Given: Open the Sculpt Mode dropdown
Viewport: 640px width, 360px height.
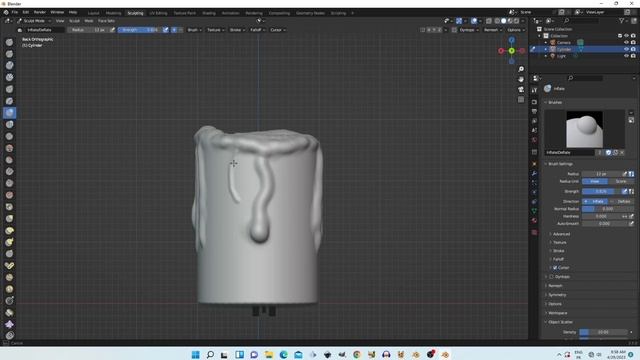Looking at the screenshot, I should pos(34,21).
